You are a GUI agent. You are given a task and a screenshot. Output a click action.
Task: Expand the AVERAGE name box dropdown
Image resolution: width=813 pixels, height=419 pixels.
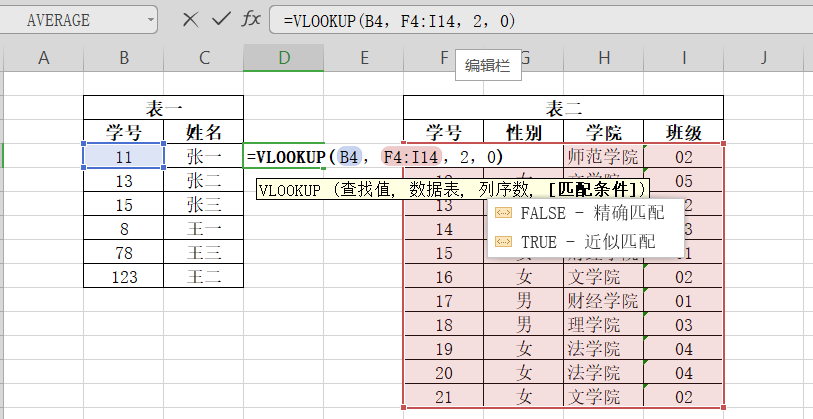pyautogui.click(x=151, y=20)
